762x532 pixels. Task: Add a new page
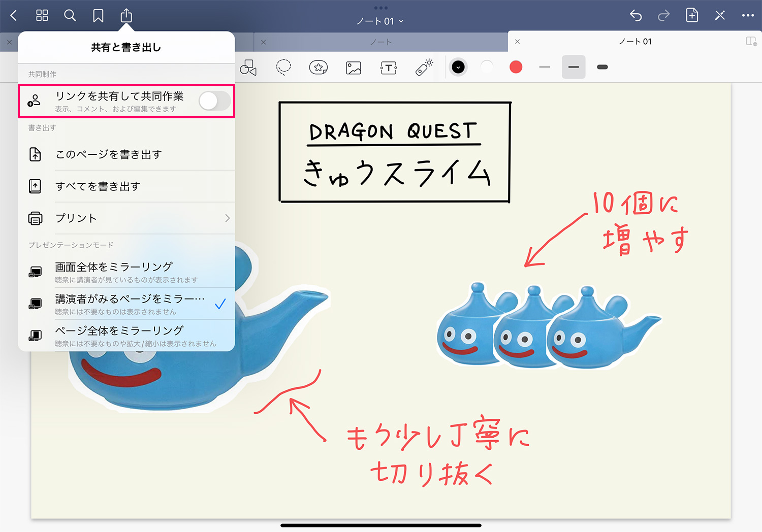(692, 15)
